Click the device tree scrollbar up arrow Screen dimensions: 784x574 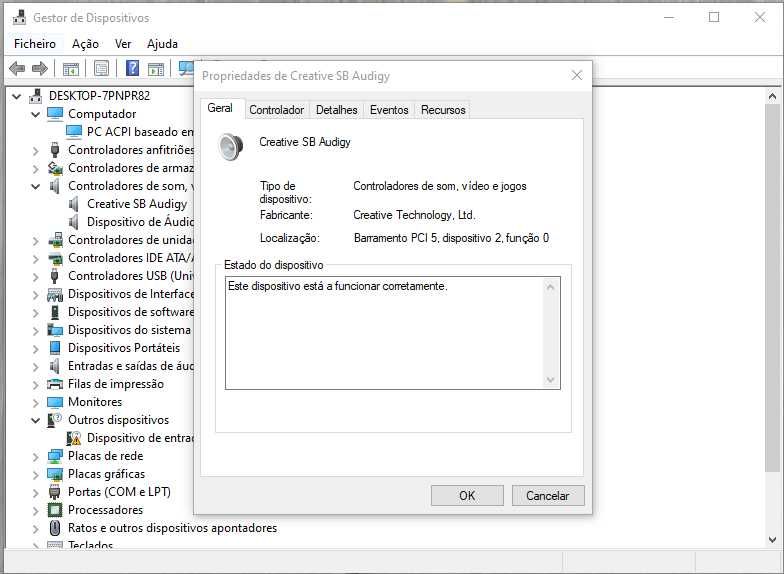772,96
